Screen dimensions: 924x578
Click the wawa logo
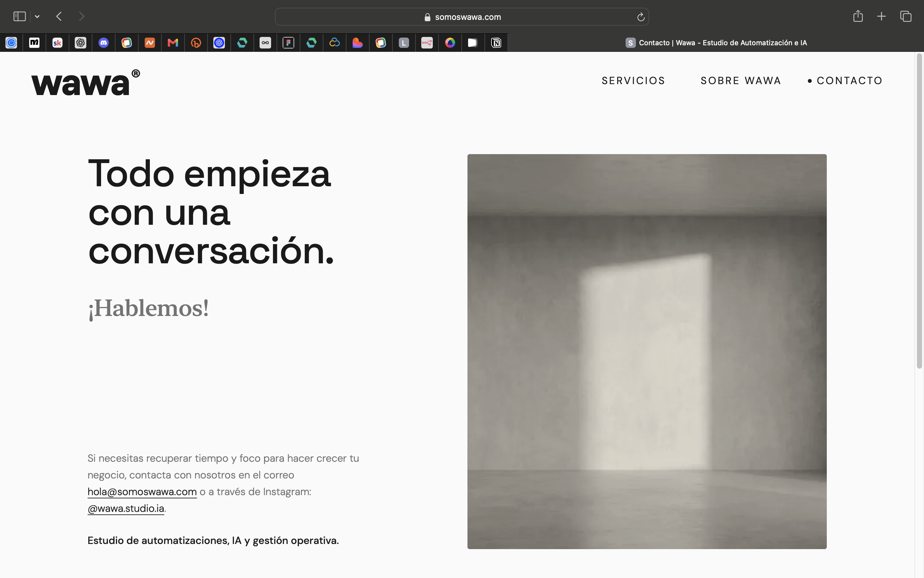(86, 82)
